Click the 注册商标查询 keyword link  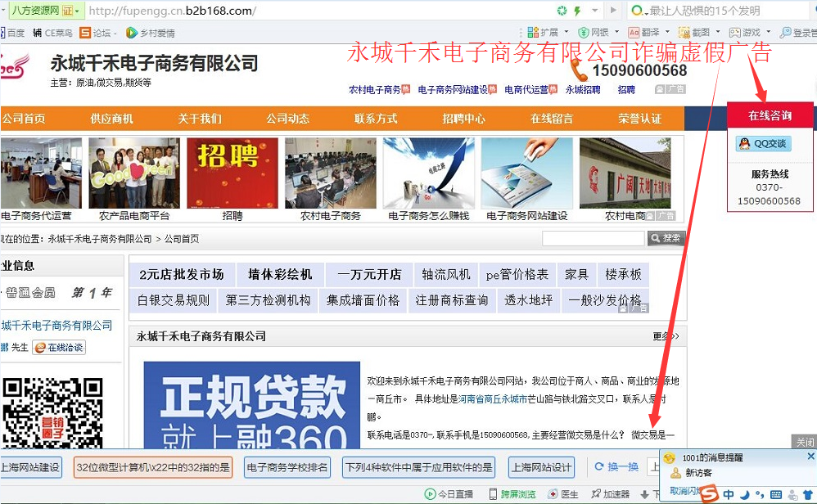451,300
